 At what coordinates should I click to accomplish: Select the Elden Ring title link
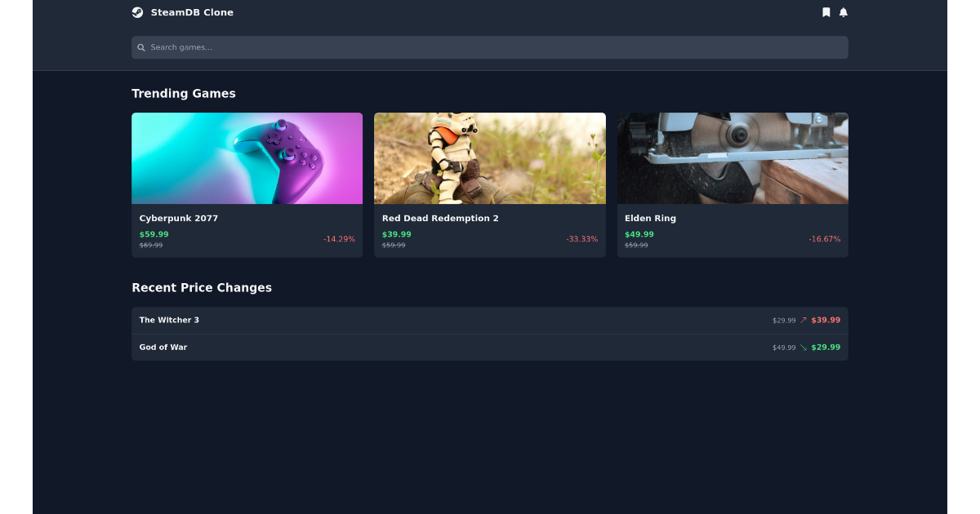point(650,218)
